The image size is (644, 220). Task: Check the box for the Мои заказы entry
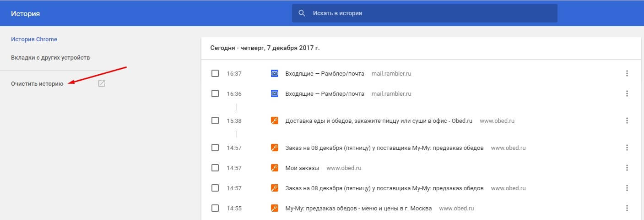click(215, 168)
